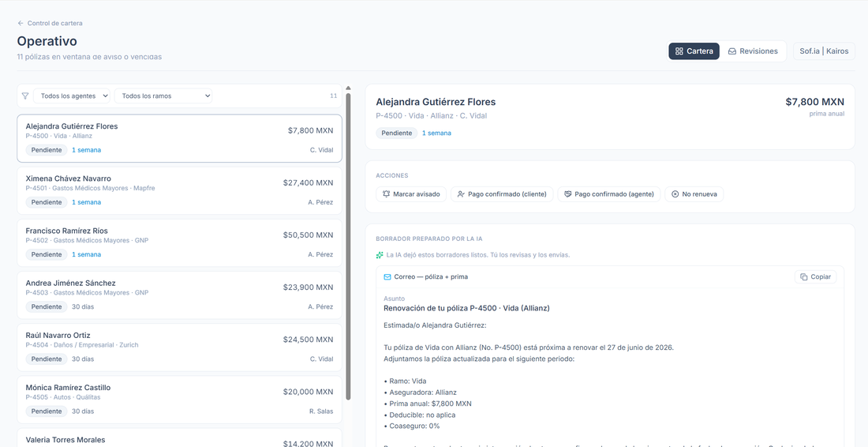Click the copy icon beside Copiar
Image resolution: width=868 pixels, height=447 pixels.
pos(804,276)
